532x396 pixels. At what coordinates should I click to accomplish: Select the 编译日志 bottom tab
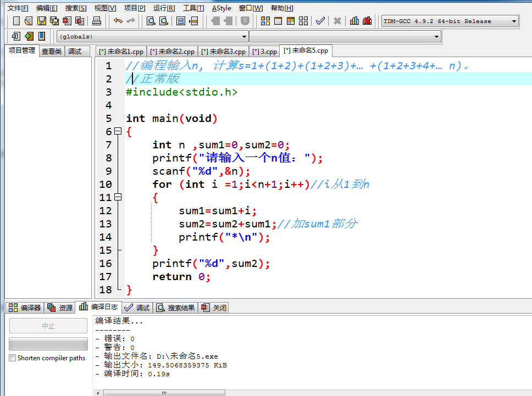pos(98,307)
